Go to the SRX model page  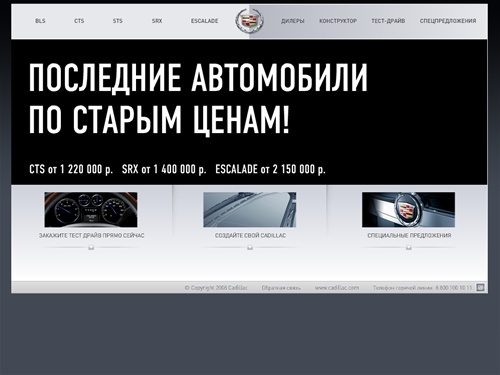click(x=157, y=21)
